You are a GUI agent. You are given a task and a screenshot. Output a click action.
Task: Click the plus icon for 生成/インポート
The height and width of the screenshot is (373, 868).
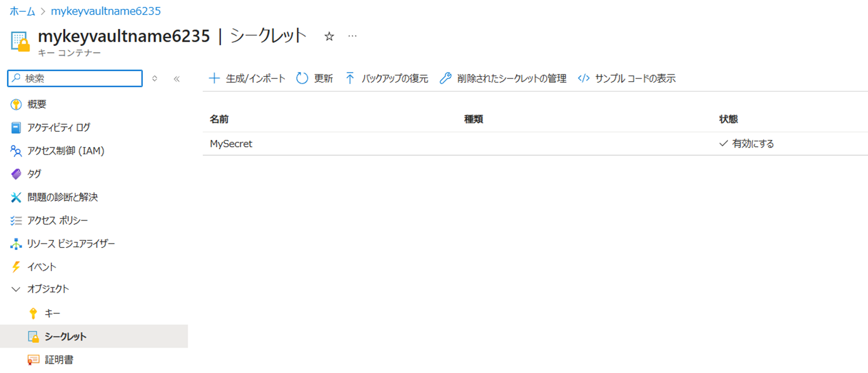214,79
